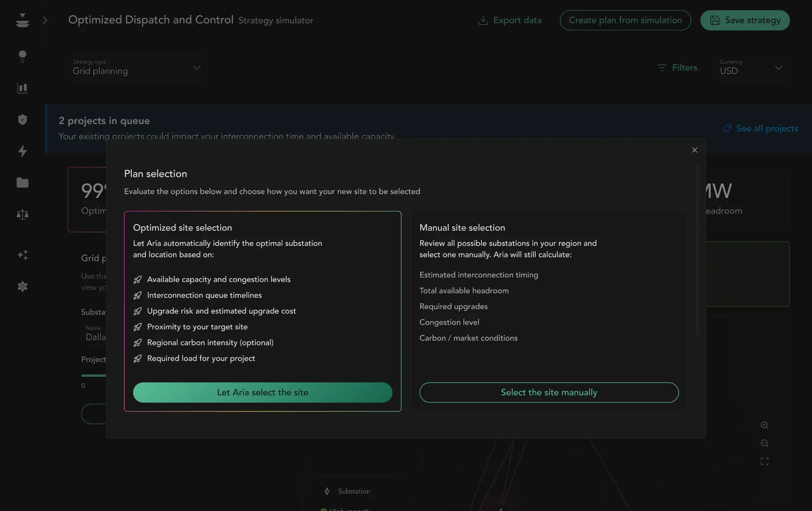Viewport: 812px width, 511px height.
Task: Open the shield checkmark sidebar icon
Action: click(23, 119)
